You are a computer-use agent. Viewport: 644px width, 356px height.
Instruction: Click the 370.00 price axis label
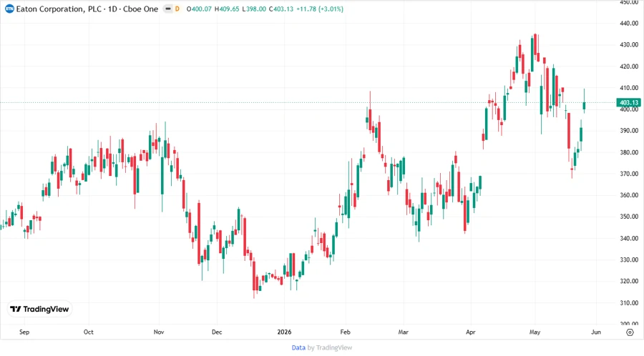[x=629, y=174]
